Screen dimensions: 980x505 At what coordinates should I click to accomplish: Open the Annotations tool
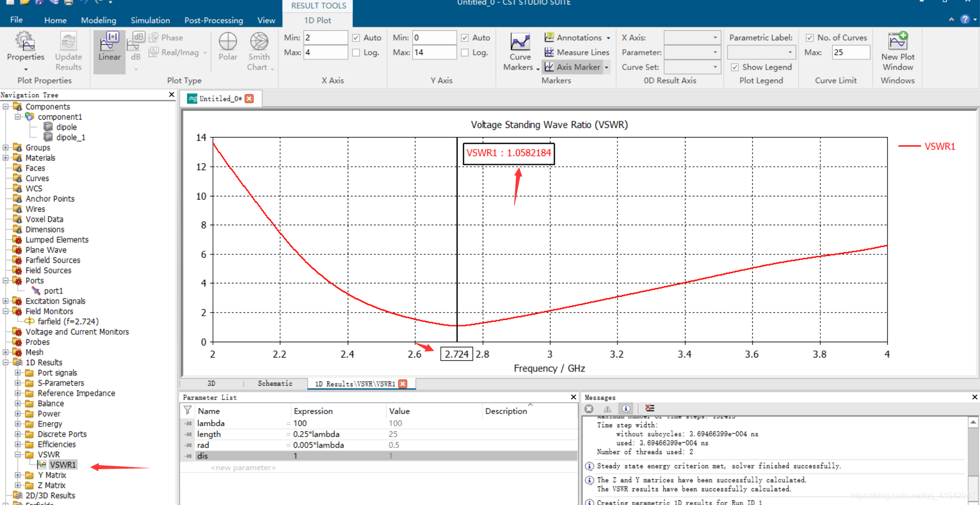(x=573, y=37)
